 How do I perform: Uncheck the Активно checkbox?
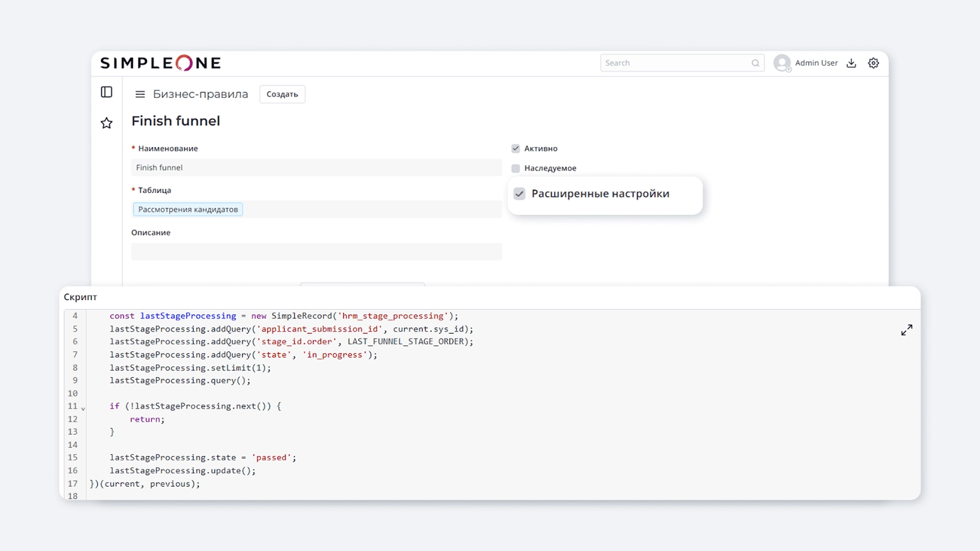pos(516,149)
